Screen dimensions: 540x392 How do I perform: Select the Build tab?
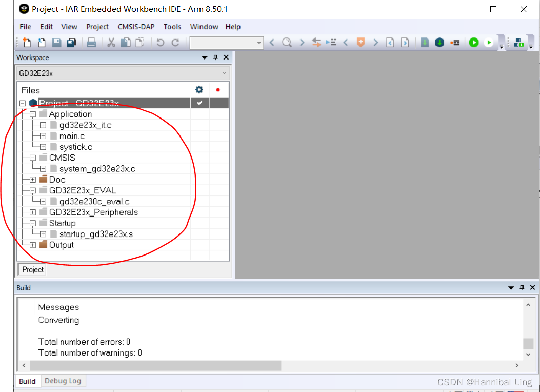pos(27,381)
